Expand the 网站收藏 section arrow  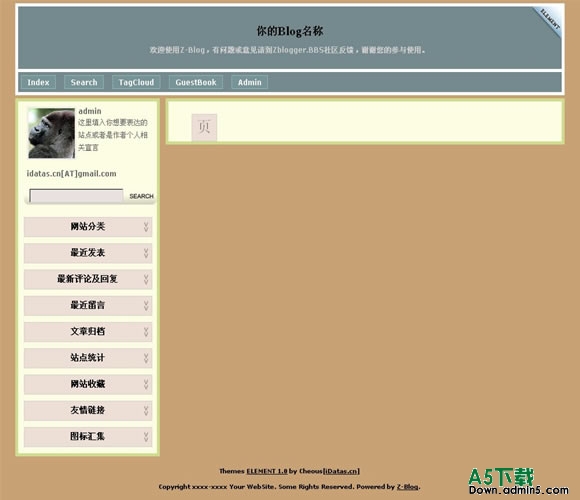point(146,384)
